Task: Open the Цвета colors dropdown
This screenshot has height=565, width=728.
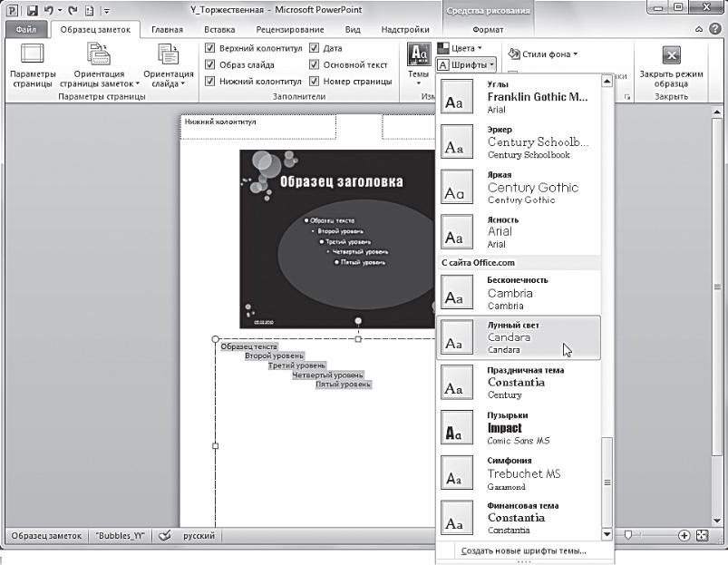Action: point(461,48)
